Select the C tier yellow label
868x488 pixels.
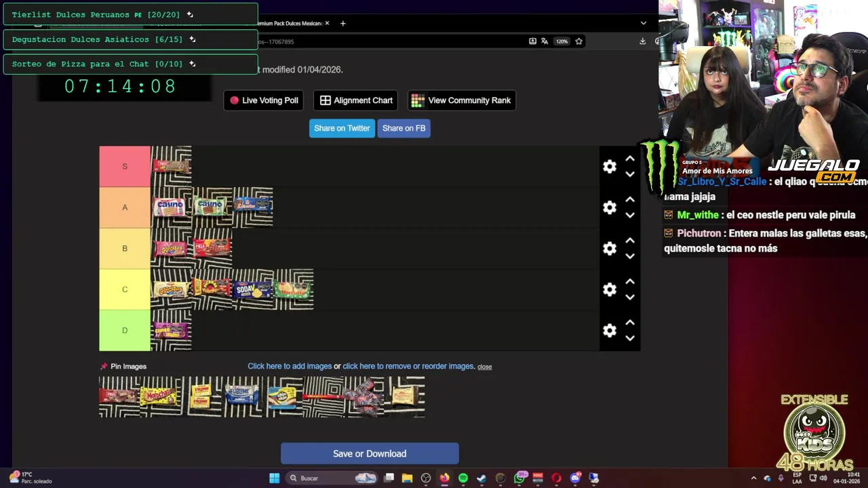tap(125, 289)
